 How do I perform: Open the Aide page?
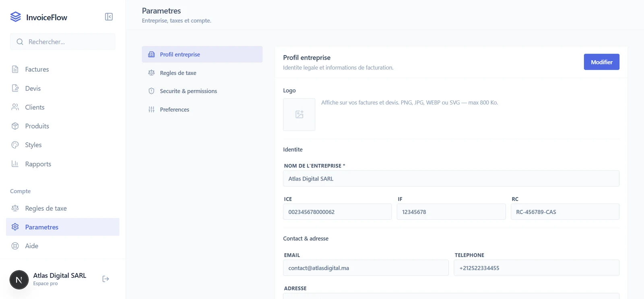[x=63, y=246]
